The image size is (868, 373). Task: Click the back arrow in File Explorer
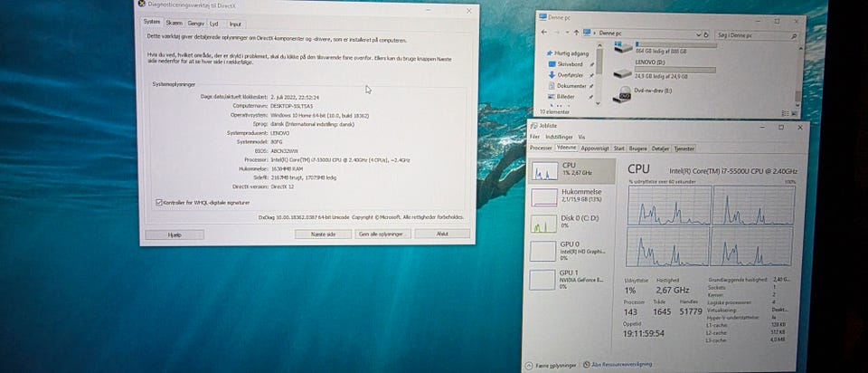(546, 33)
